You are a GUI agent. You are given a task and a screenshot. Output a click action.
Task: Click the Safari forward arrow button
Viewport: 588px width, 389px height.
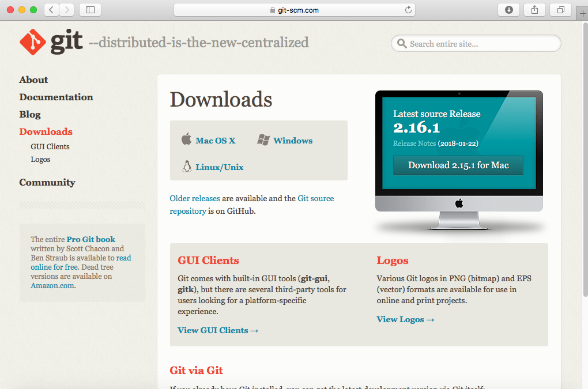click(x=67, y=10)
